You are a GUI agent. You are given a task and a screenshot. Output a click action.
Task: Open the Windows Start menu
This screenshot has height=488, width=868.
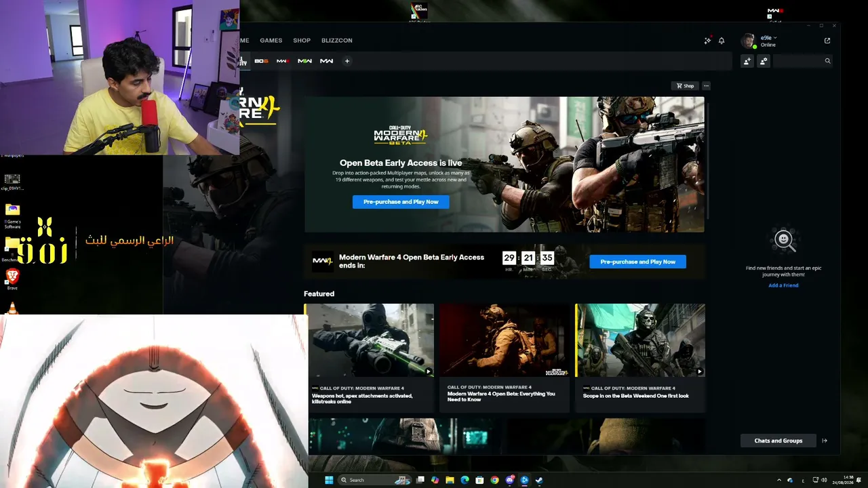point(329,480)
